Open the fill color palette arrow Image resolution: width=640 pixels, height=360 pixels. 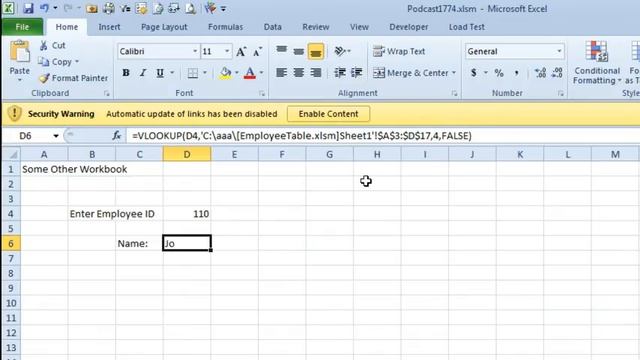[x=237, y=73]
